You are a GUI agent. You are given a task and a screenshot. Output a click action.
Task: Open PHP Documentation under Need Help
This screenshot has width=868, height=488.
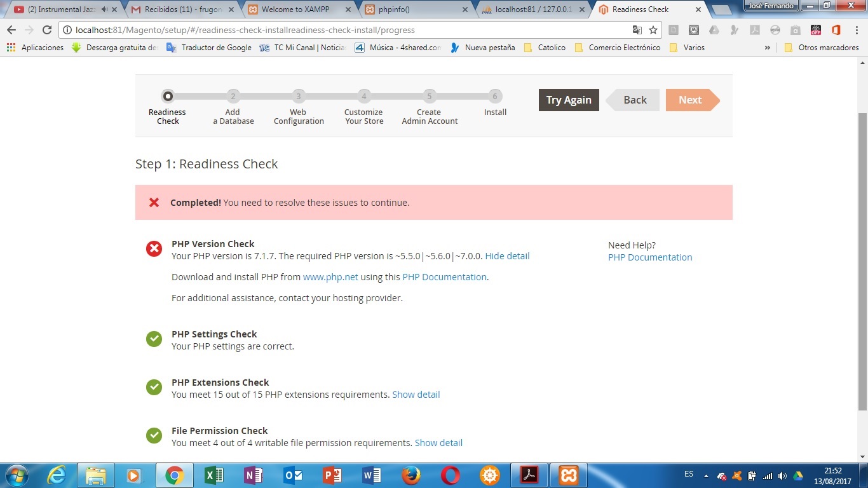click(650, 257)
